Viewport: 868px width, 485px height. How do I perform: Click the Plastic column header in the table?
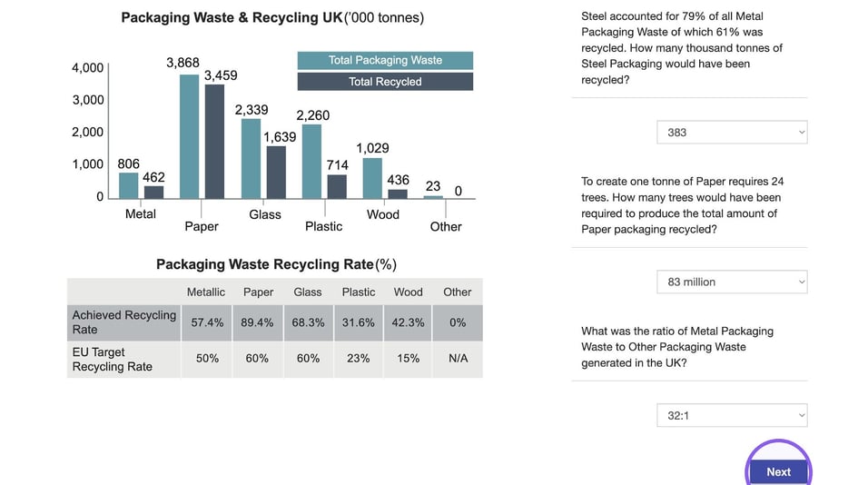pyautogui.click(x=358, y=292)
